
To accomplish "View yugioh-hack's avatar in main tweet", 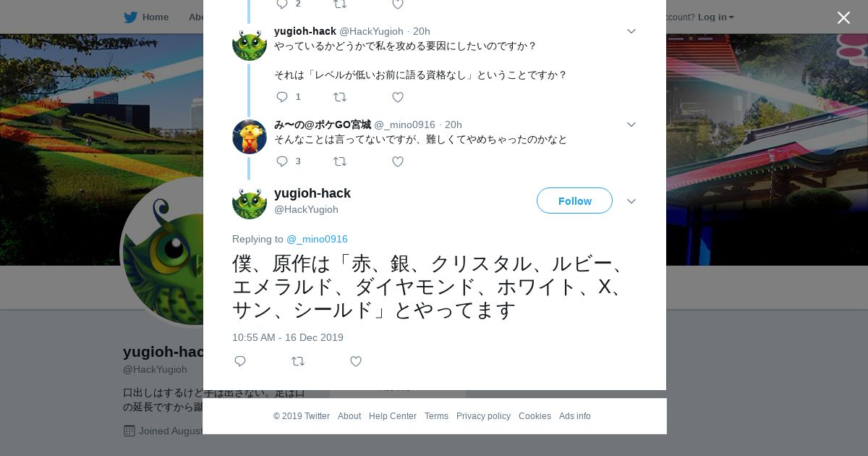I will (250, 202).
